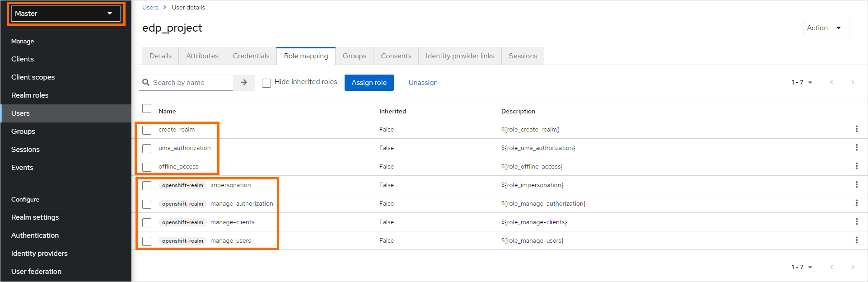The width and height of the screenshot is (868, 282).
Task: Open kebab menu for manage-users row
Action: pos(856,240)
